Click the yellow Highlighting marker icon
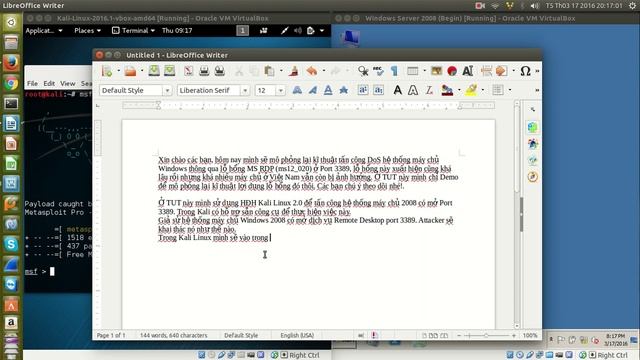Screen dimensions: 640x360 coord(471,90)
